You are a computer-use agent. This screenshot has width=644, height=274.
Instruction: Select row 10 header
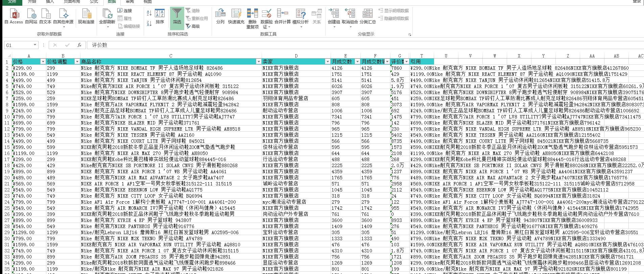click(7, 117)
